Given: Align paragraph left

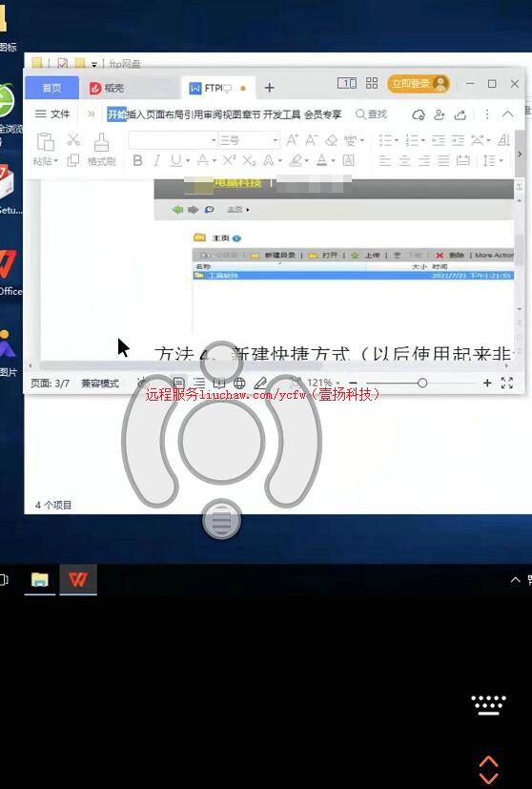Looking at the screenshot, I should [385, 160].
